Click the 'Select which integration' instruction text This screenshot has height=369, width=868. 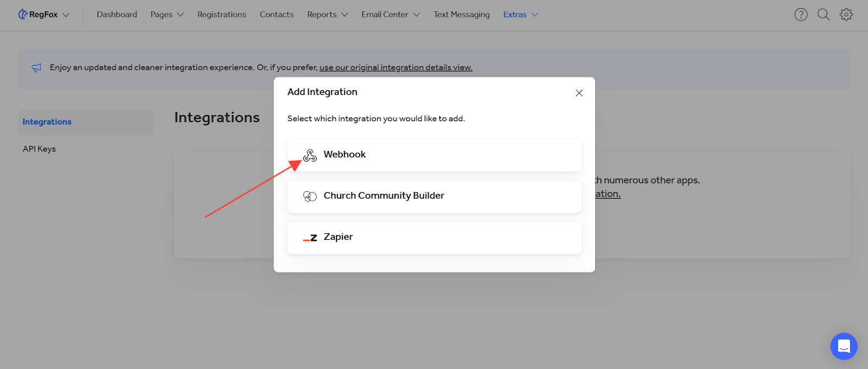pos(376,119)
